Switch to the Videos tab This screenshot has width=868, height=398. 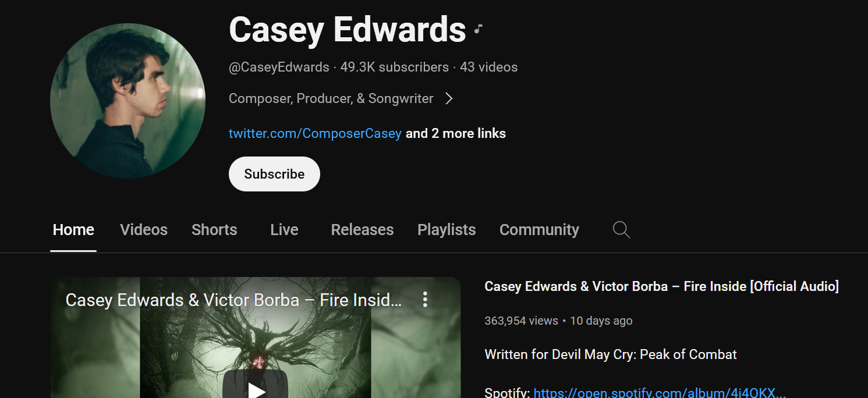pyautogui.click(x=144, y=230)
